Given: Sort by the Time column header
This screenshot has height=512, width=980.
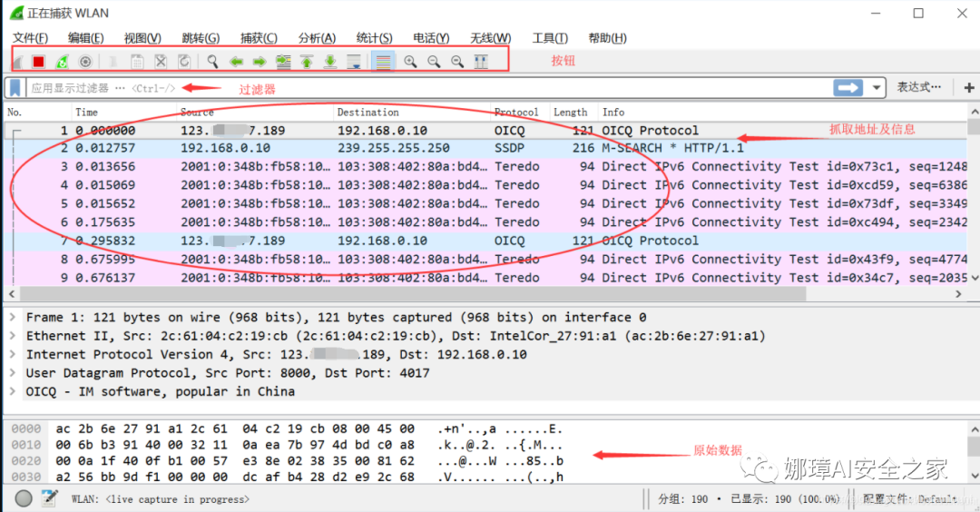Looking at the screenshot, I should point(123,113).
